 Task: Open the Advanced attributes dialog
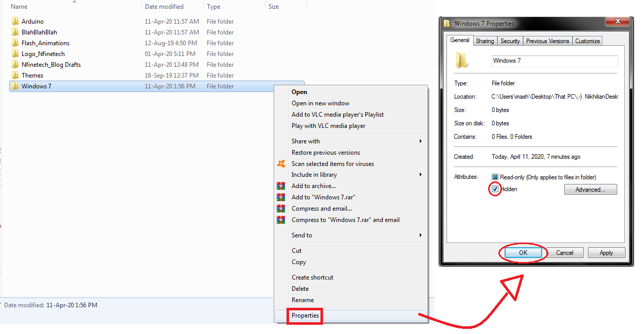(x=590, y=189)
